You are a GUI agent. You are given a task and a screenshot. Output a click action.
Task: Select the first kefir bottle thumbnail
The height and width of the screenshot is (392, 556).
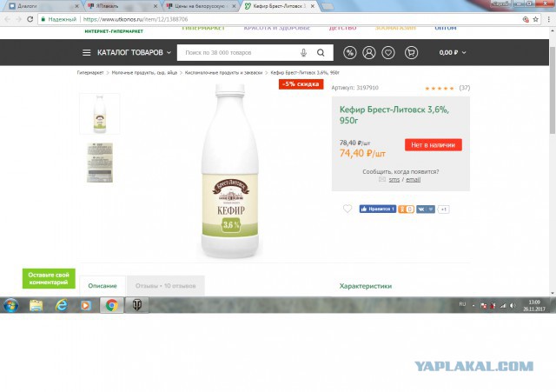(x=100, y=114)
